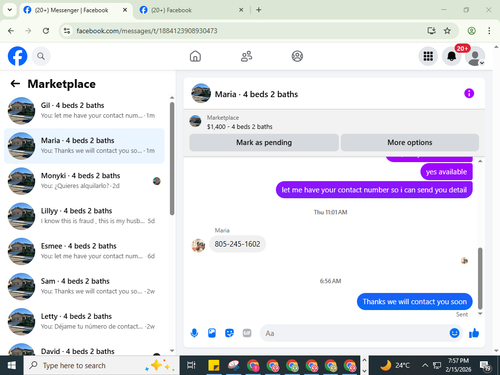Viewport: 500px width, 375px height.
Task: Click the Facebook search magnifier icon
Action: click(41, 56)
